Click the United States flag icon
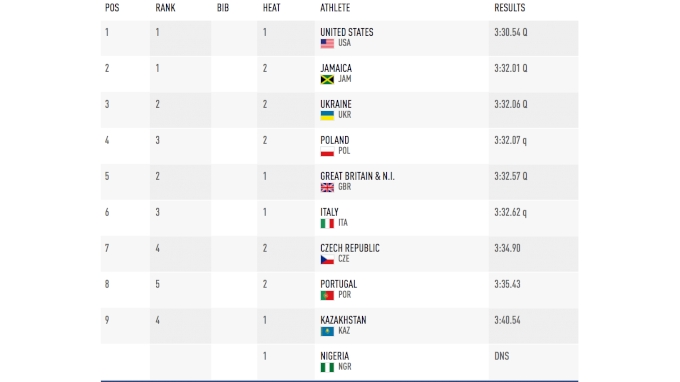 click(x=327, y=43)
